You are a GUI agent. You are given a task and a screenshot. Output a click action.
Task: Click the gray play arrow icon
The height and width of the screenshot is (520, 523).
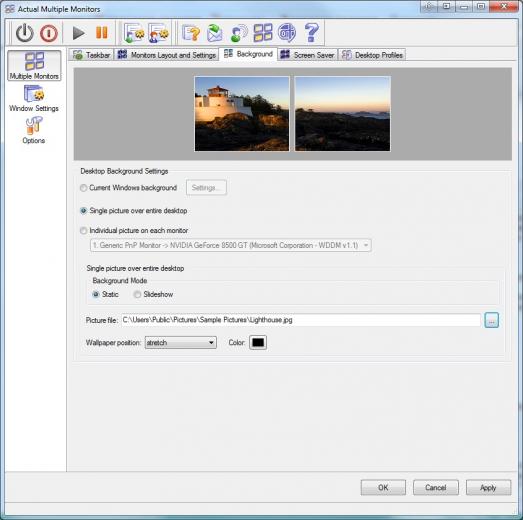tap(78, 33)
